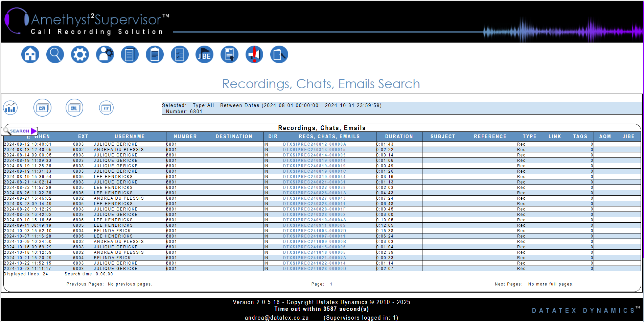644x322 pixels.
Task: Open the bar chart statistics icon
Action: [x=10, y=108]
